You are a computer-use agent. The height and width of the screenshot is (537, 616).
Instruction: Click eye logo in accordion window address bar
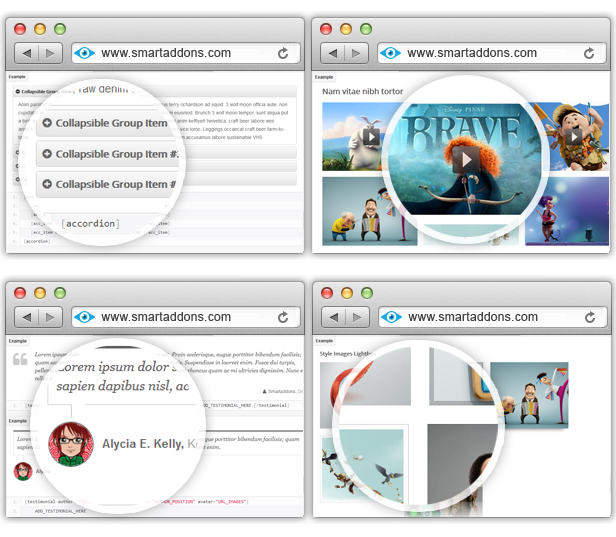tap(84, 53)
